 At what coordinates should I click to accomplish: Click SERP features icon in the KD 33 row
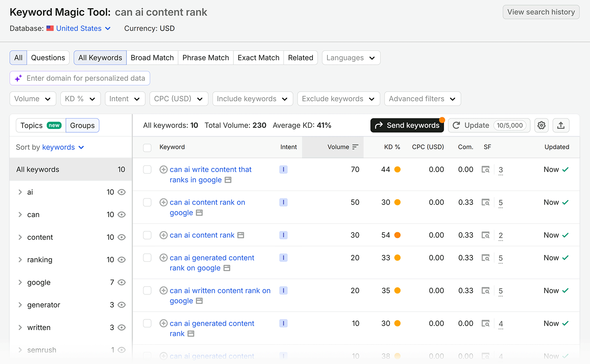(x=486, y=258)
